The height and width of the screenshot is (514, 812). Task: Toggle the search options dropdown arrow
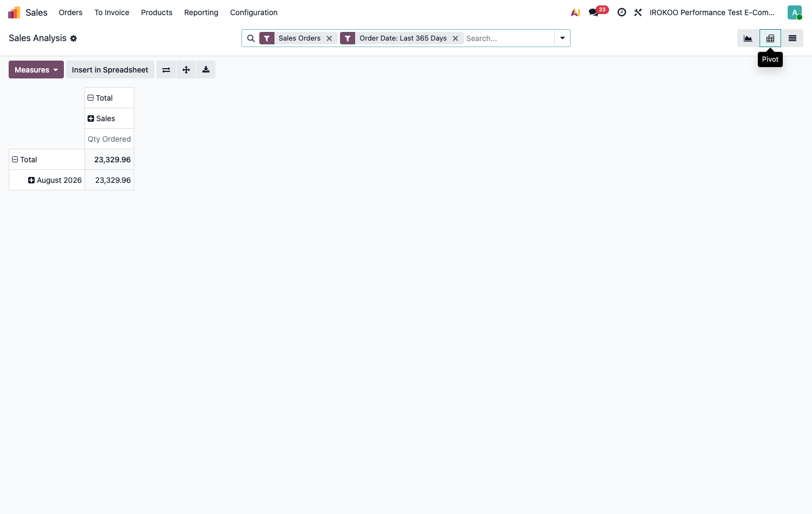coord(562,38)
